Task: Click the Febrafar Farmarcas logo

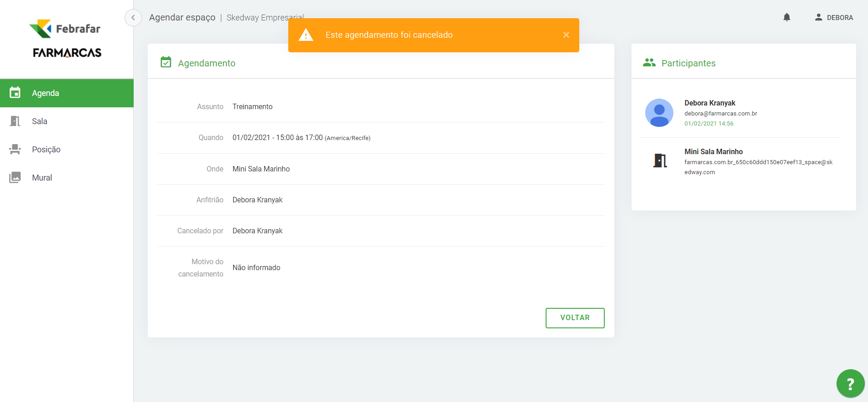Action: point(67,39)
